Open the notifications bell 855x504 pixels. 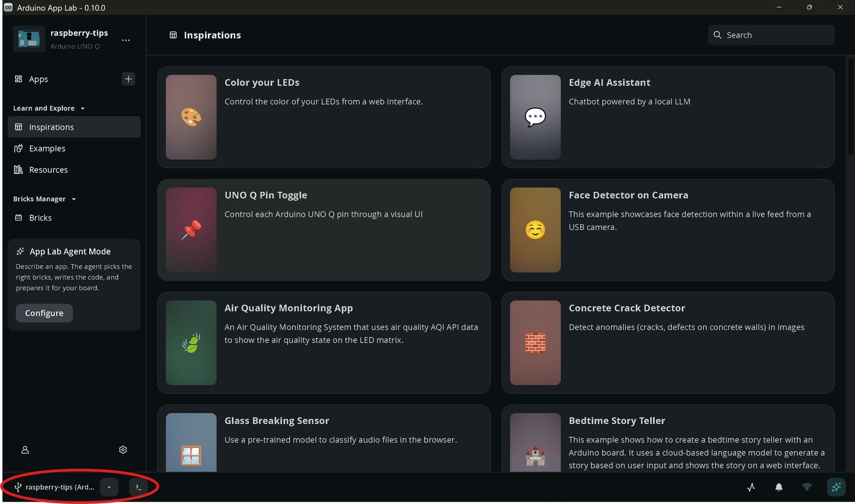pos(779,487)
